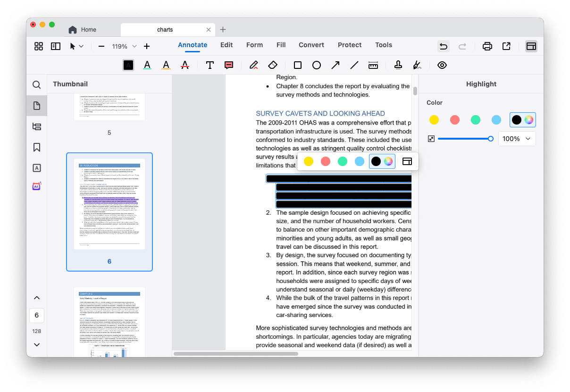Open the cursor selection mode dropdown
This screenshot has height=392, width=570.
(x=81, y=46)
